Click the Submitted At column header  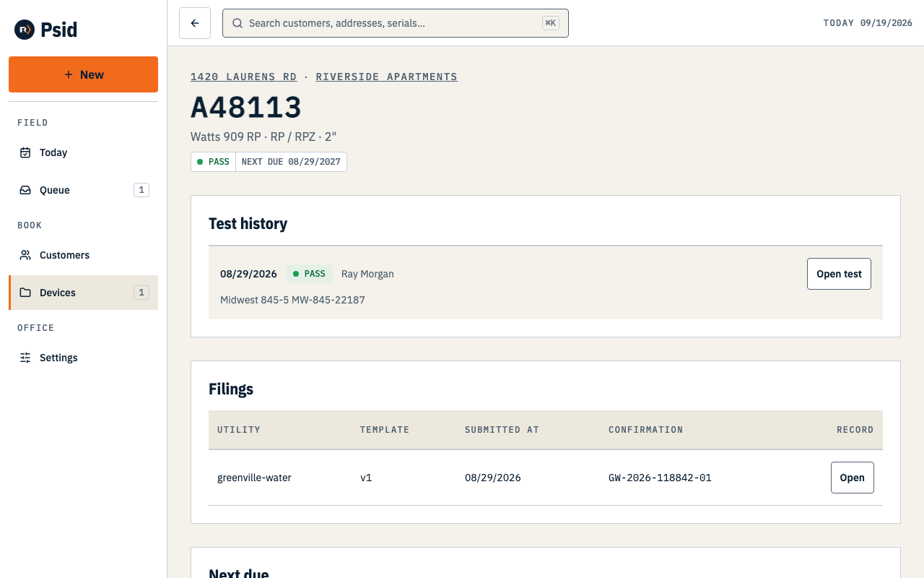coord(502,430)
